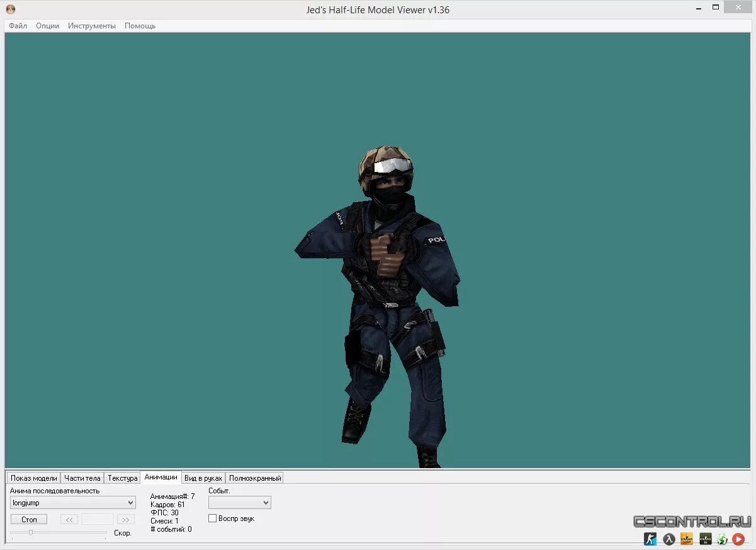Click the Анимация#: 7 info text
Image resolution: width=756 pixels, height=550 pixels.
172,496
